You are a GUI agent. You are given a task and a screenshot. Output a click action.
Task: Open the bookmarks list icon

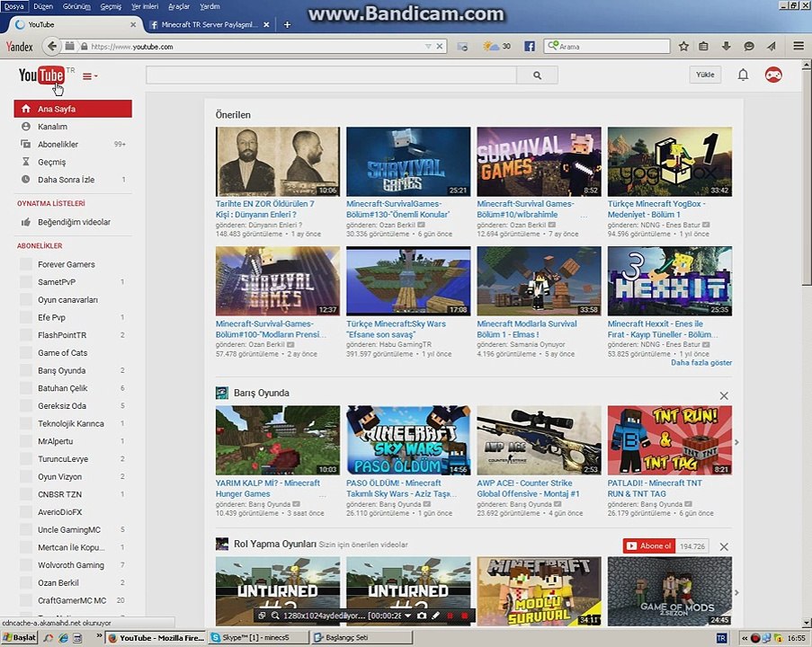703,46
